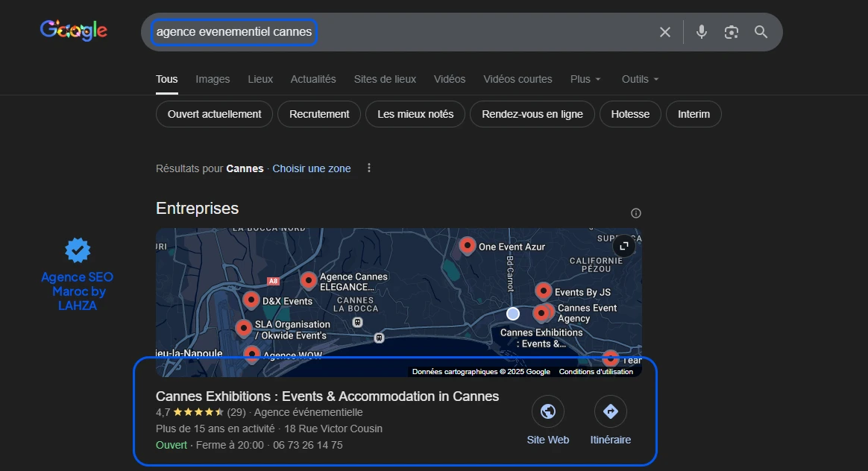Open the three-dot options next to Choisir une zone
This screenshot has height=471, width=868.
[x=369, y=168]
